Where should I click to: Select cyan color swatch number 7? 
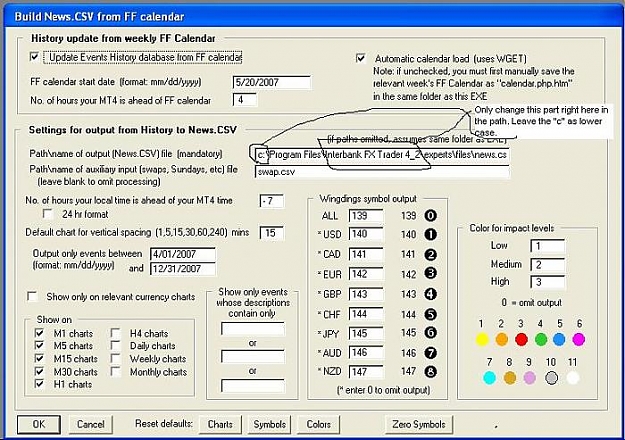point(489,377)
